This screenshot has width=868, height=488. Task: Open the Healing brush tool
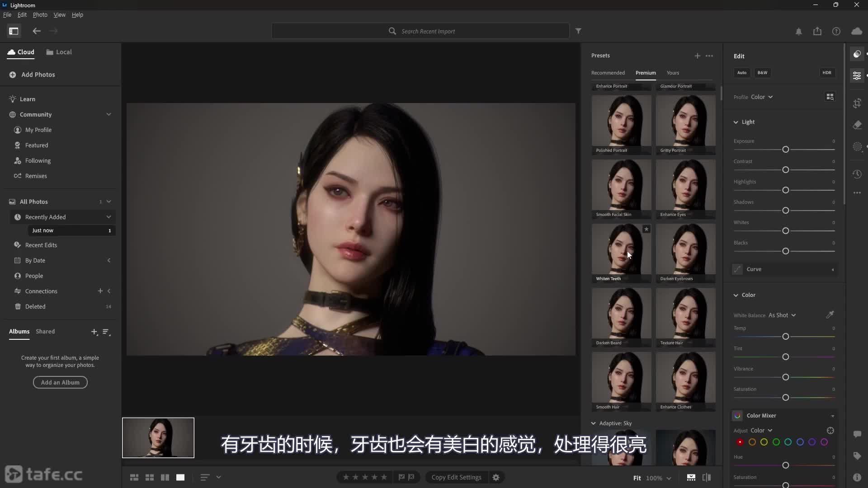(857, 125)
